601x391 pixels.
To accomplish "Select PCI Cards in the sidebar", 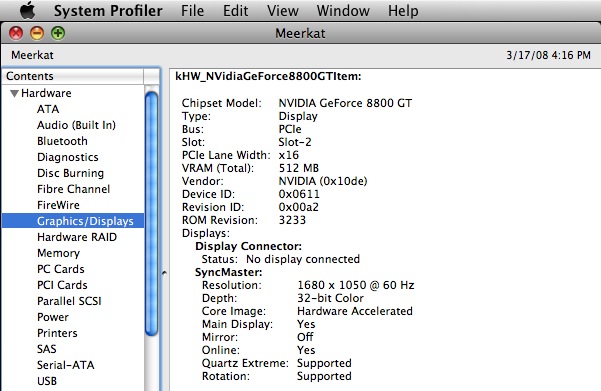I will pyautogui.click(x=62, y=285).
